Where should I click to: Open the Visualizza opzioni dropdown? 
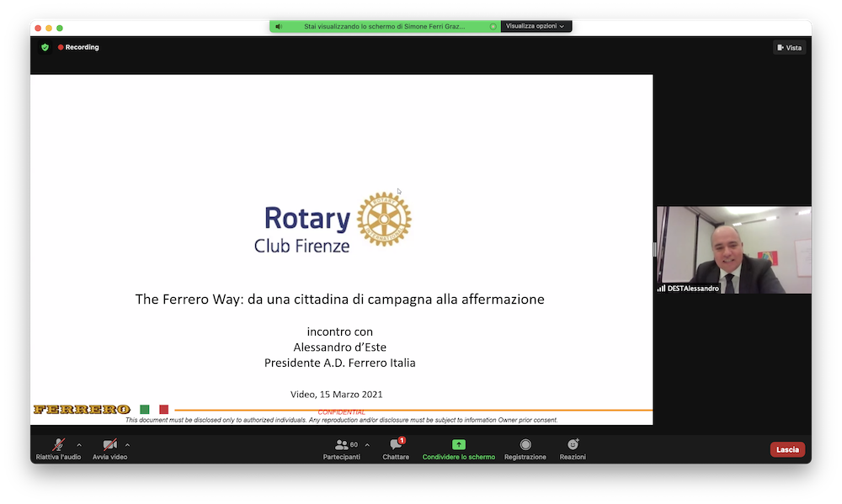coord(535,26)
